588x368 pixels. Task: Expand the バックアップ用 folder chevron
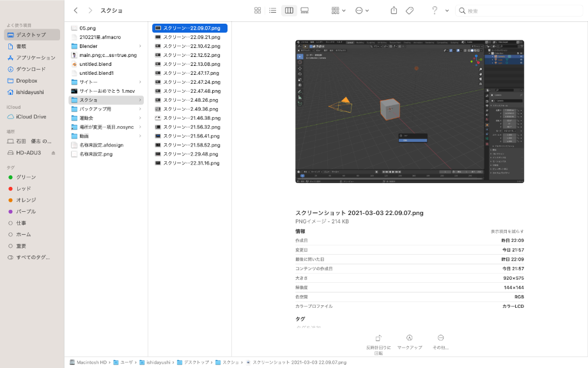(x=140, y=109)
